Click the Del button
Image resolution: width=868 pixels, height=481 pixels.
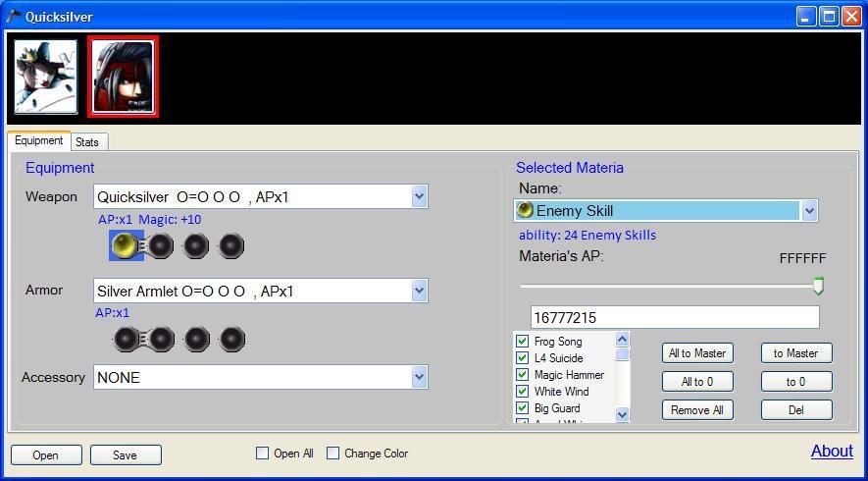[796, 410]
